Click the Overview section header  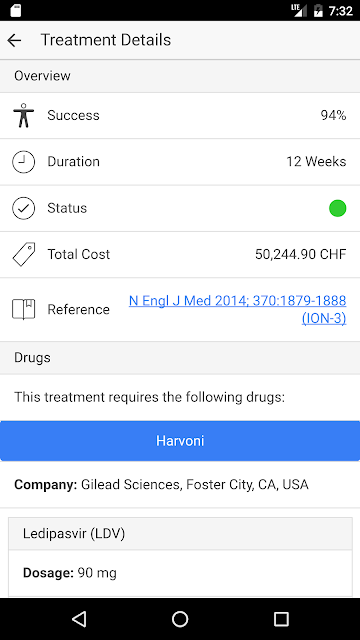tap(180, 76)
